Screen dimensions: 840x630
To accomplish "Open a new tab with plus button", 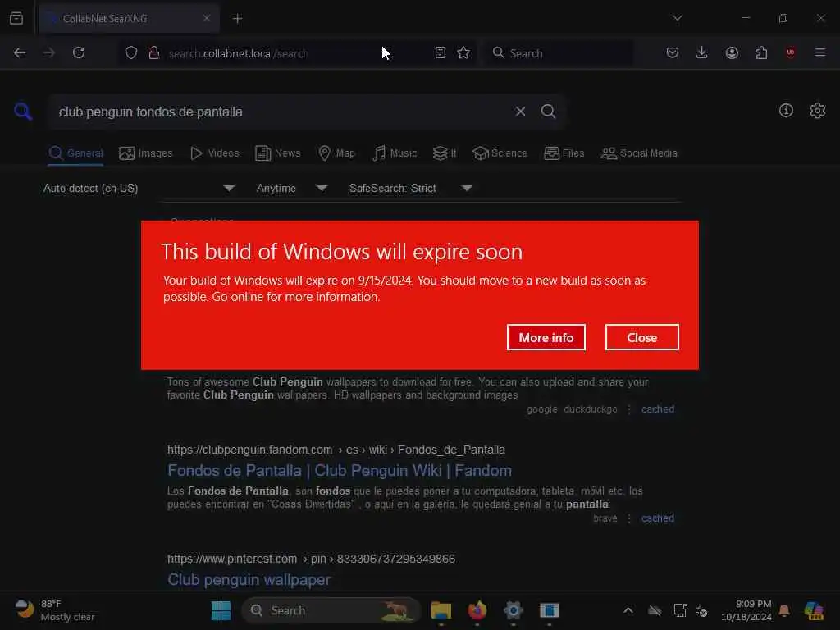I will click(237, 19).
